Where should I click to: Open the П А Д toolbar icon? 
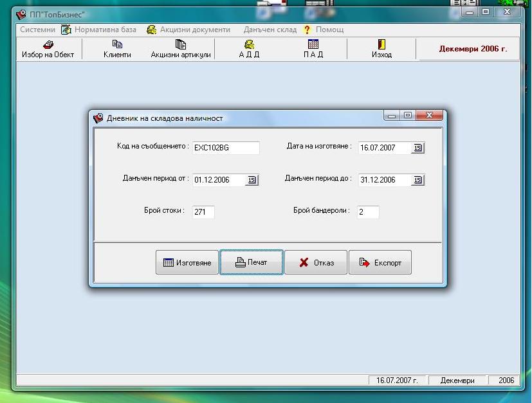click(313, 49)
